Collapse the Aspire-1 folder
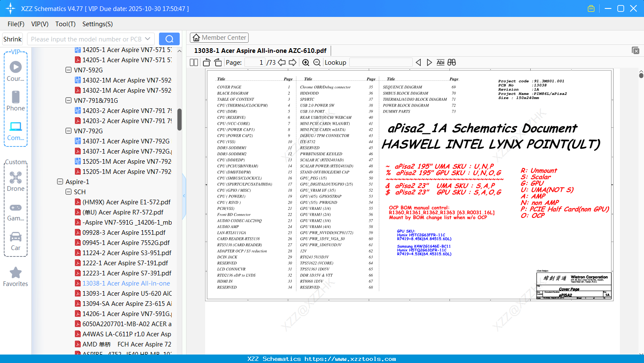The width and height of the screenshot is (644, 363). tap(60, 181)
